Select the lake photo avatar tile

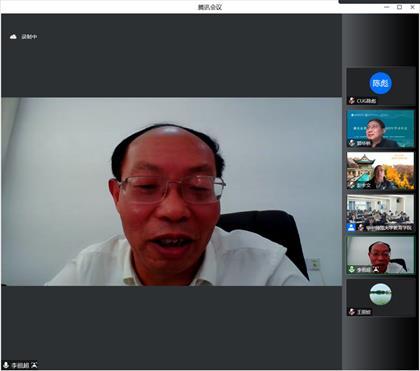(x=380, y=298)
